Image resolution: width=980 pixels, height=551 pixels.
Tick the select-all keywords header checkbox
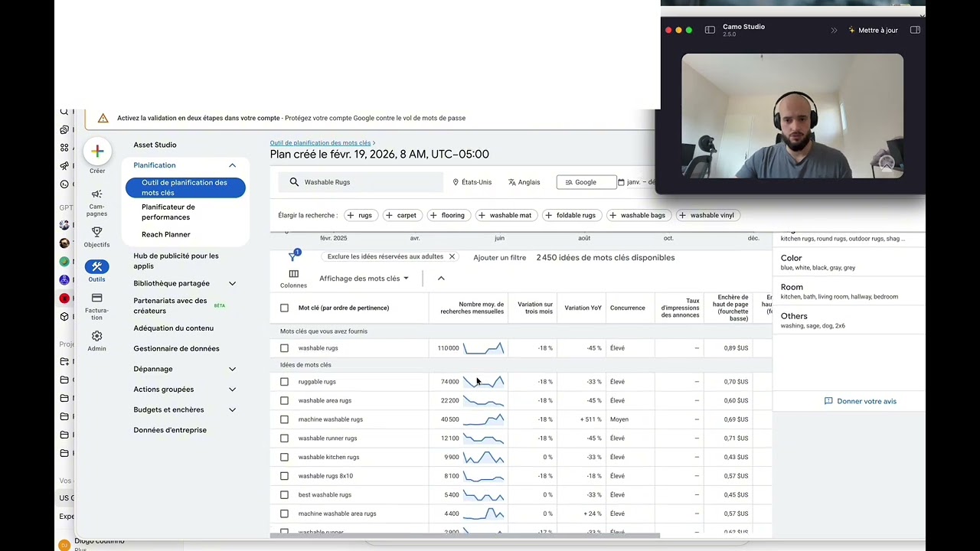284,308
